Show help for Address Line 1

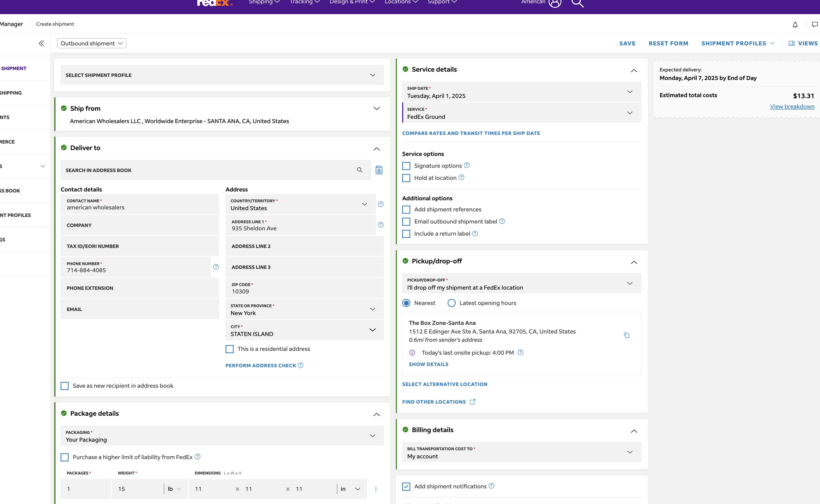(x=381, y=225)
